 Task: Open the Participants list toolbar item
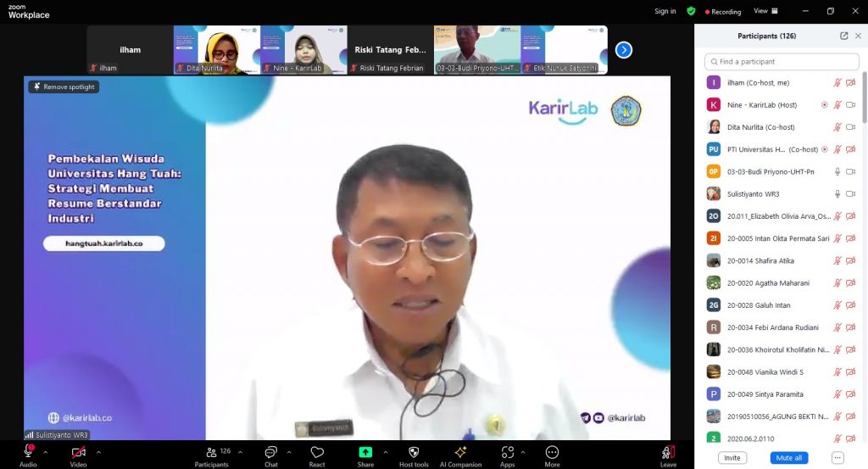pos(211,453)
